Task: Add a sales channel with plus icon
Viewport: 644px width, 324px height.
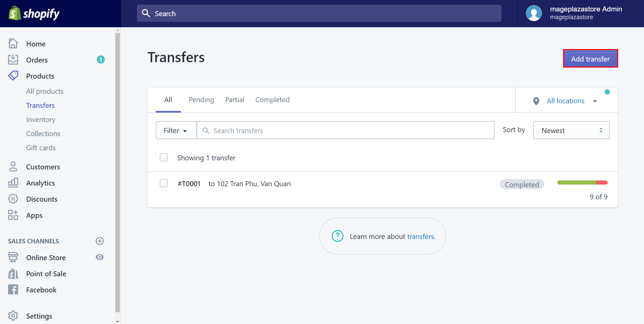Action: (100, 241)
